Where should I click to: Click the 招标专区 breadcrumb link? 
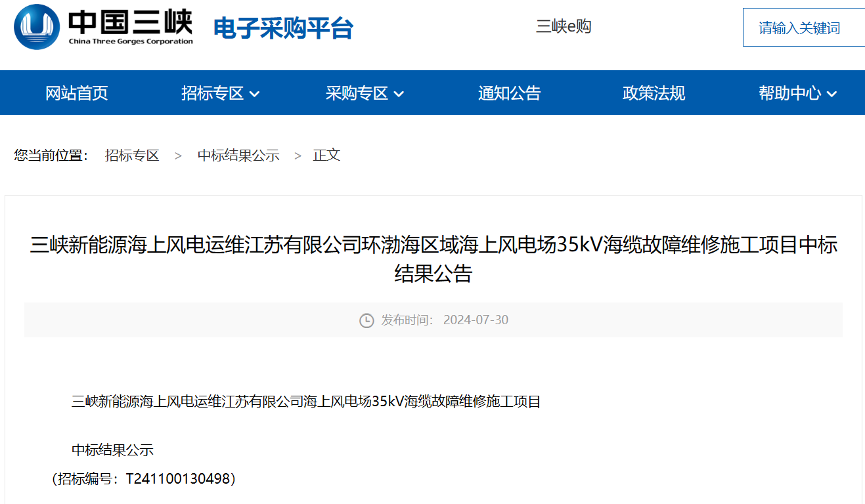tap(131, 156)
